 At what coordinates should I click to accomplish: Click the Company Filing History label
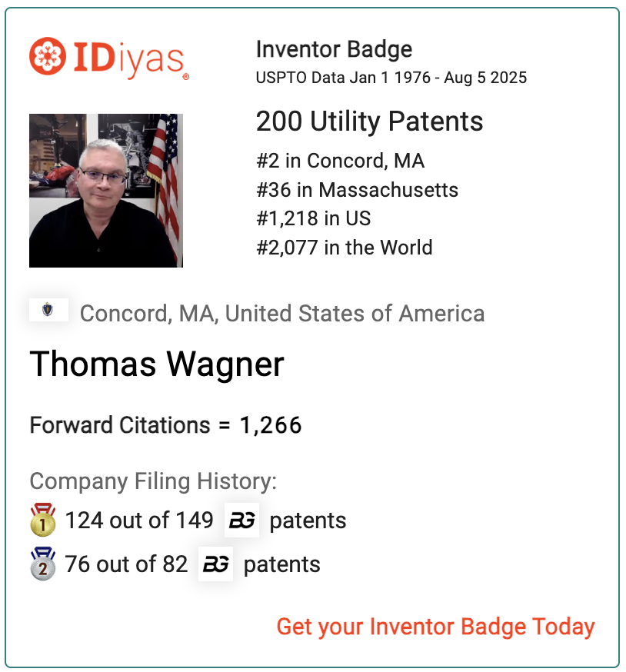click(153, 481)
